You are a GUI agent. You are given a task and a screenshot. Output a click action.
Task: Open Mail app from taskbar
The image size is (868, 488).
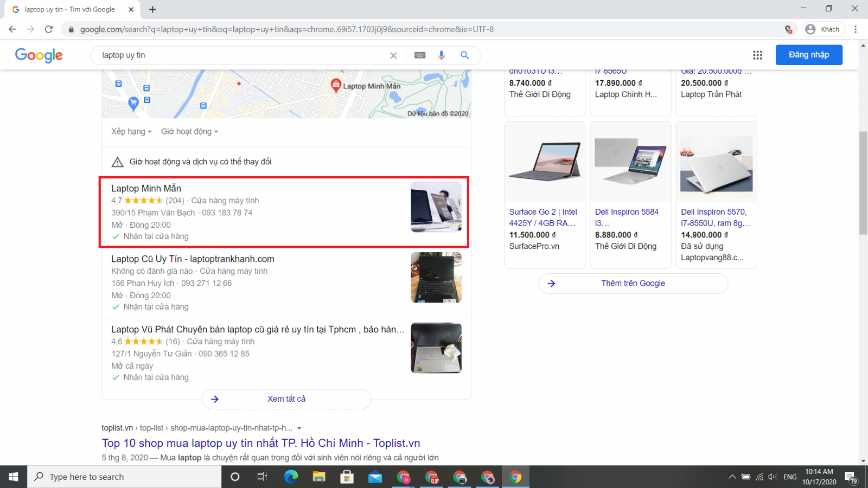pyautogui.click(x=375, y=477)
